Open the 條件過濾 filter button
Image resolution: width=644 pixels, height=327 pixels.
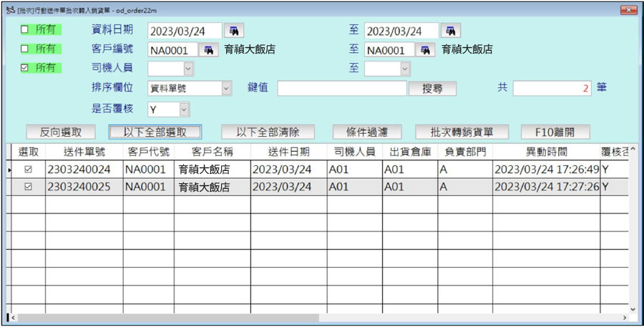pyautogui.click(x=367, y=132)
